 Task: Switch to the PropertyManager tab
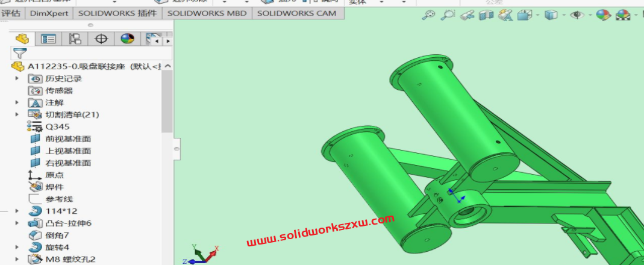click(x=48, y=39)
